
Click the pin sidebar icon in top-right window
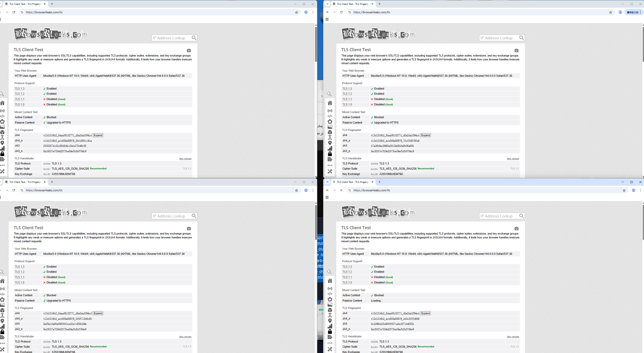tap(329, 94)
